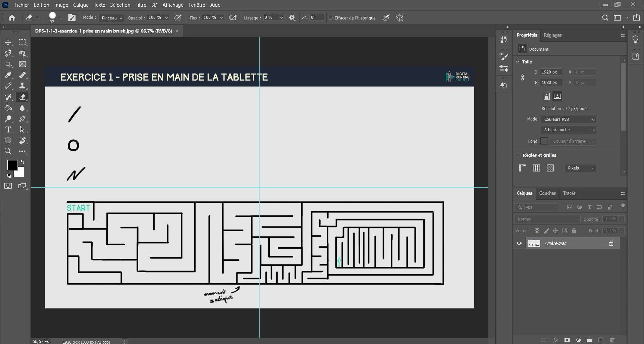644x344 pixels.
Task: Select the Zoom tool in toolbar
Action: click(8, 151)
